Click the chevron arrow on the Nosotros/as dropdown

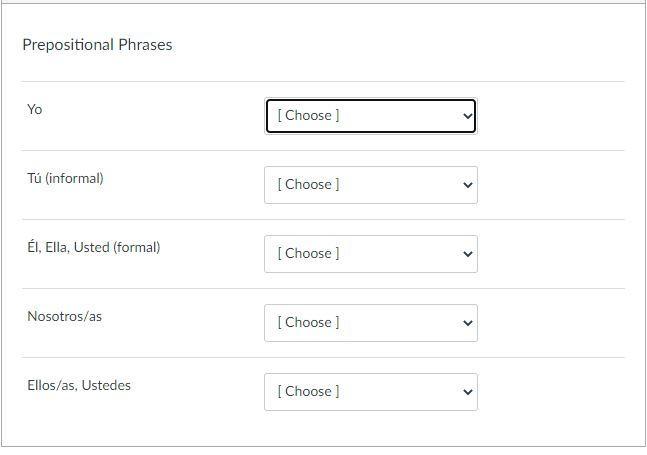[x=467, y=323]
